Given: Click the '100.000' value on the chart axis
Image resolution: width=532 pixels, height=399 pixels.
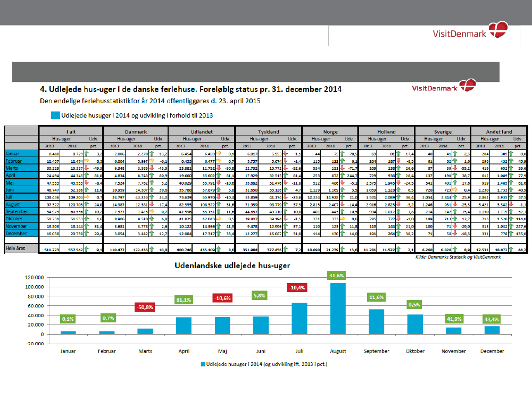Looking at the screenshot, I should [x=34, y=287].
